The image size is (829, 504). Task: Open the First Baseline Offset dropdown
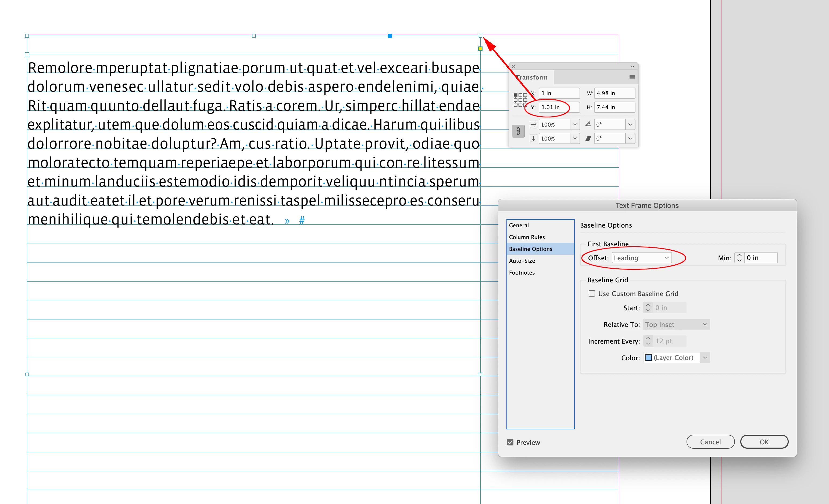[641, 258]
